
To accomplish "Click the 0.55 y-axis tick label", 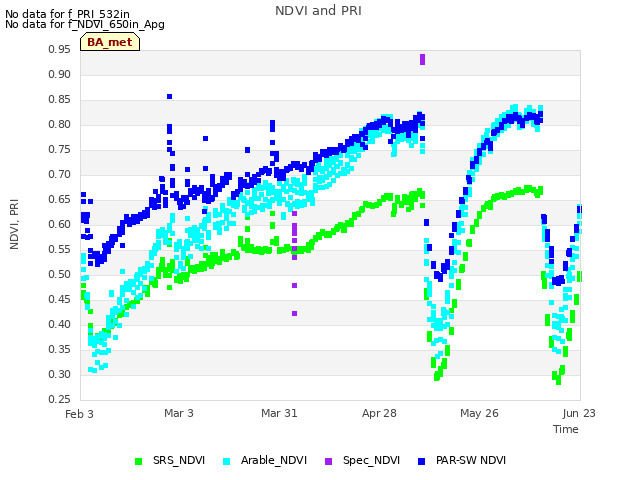I will coord(59,249).
